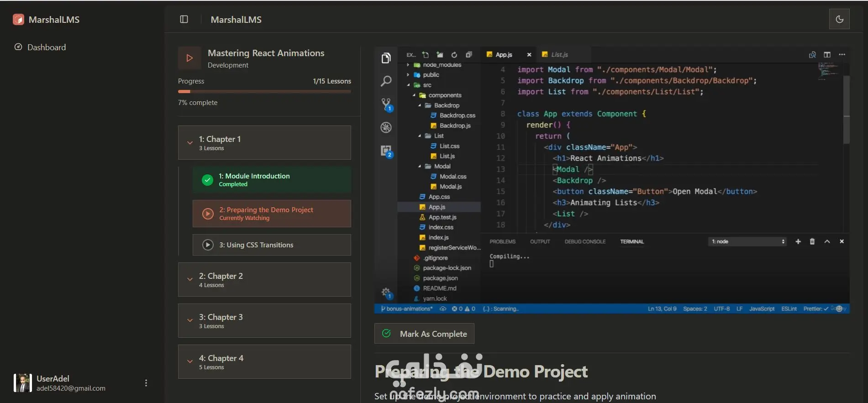Open the Search view in the activity bar
Image resolution: width=868 pixels, height=403 pixels.
pos(386,81)
